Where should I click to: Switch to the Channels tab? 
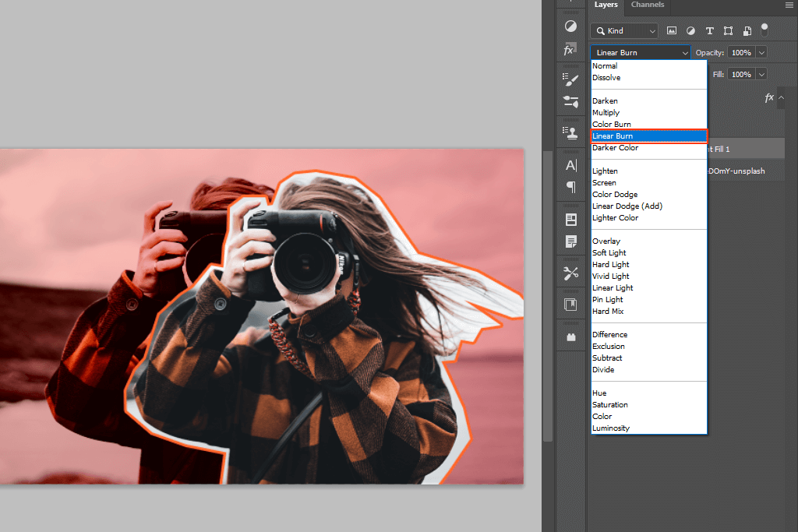coord(648,5)
